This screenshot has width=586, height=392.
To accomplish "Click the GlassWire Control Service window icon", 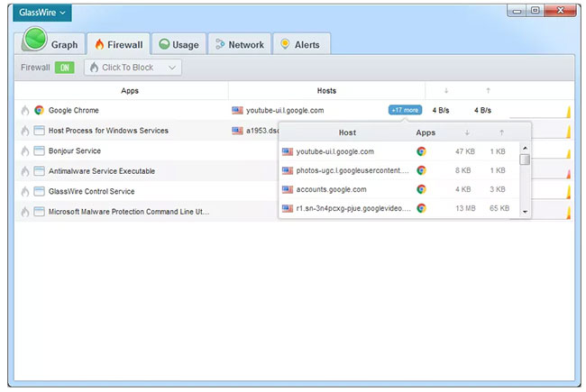I will coord(39,191).
